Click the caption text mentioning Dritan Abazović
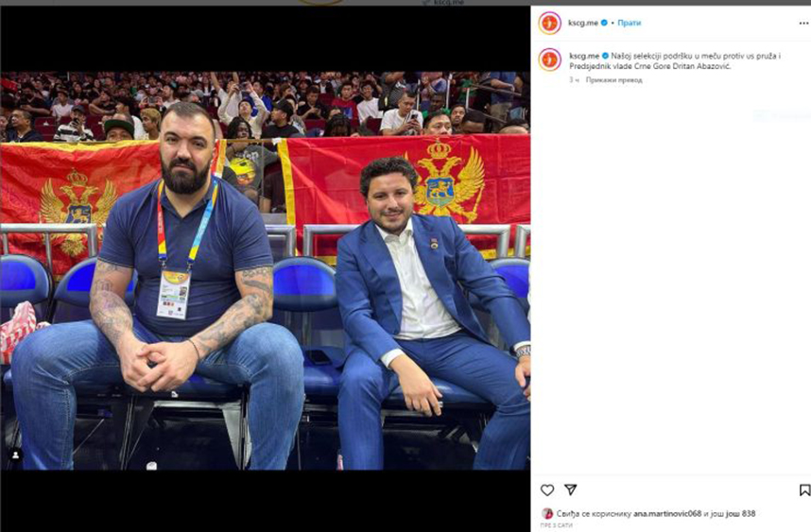The height and width of the screenshot is (532, 811). click(675, 61)
